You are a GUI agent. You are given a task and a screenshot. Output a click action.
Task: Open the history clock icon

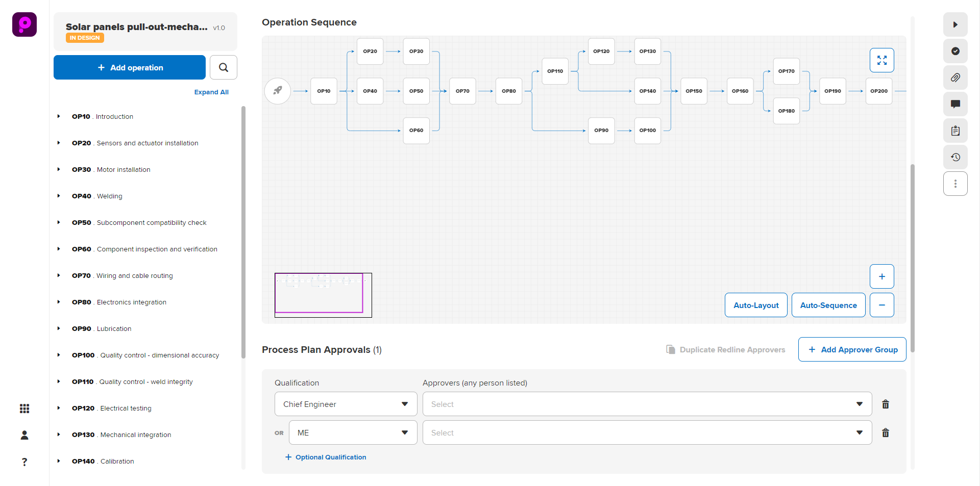coord(955,157)
